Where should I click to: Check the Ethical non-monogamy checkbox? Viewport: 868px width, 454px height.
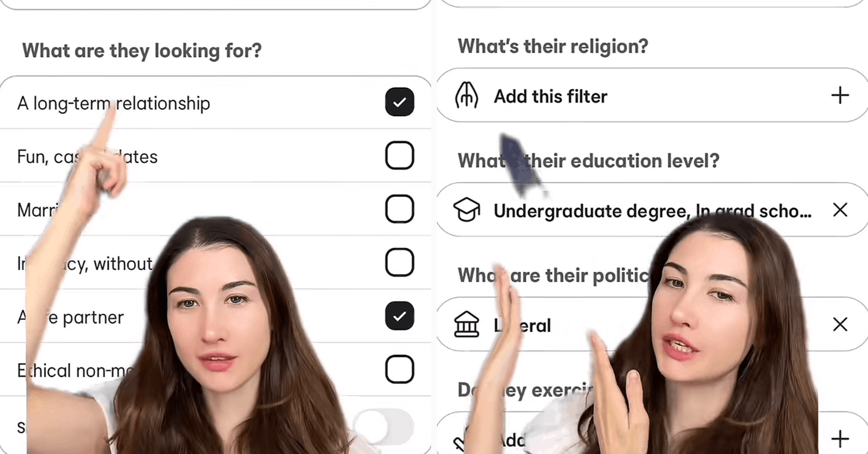[399, 369]
